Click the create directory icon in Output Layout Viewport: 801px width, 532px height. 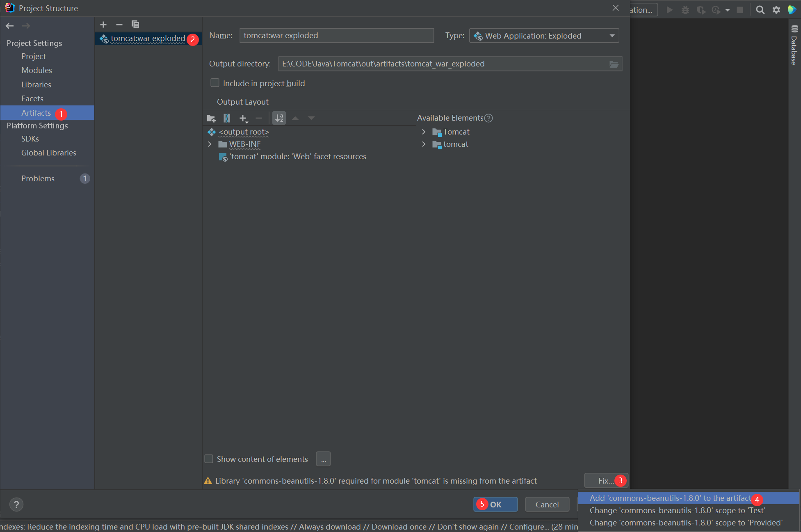(211, 119)
